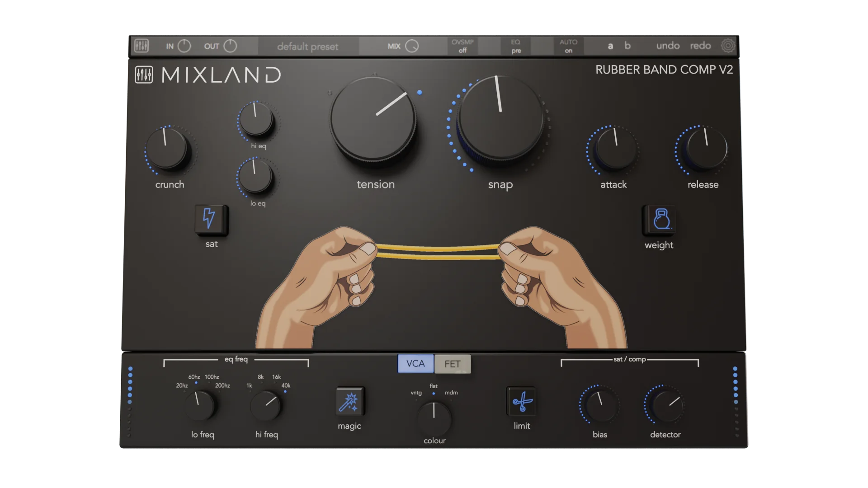Click the colour knob
This screenshot has height=488, width=868.
[434, 418]
